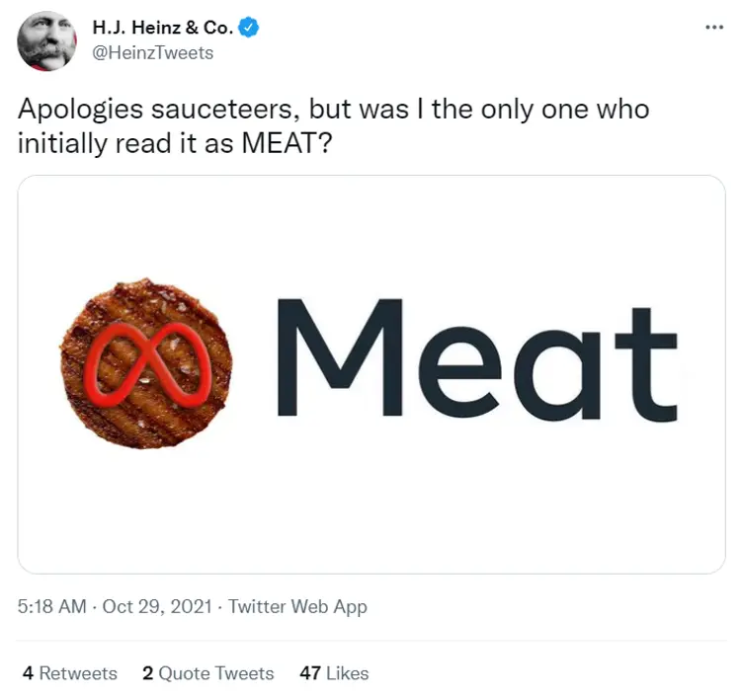Screen dimensions: 741x700
Task: Click the large "Meat" wordmark in image
Action: point(475,359)
